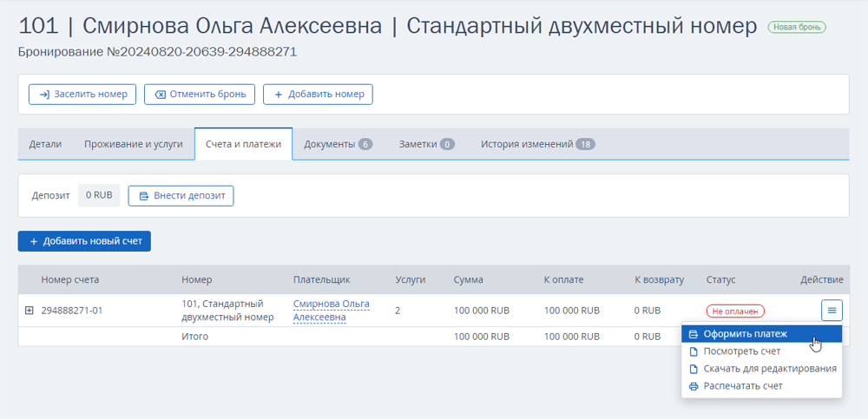Click the plus icon on Добавить номер
868x419 pixels.
pos(279,94)
